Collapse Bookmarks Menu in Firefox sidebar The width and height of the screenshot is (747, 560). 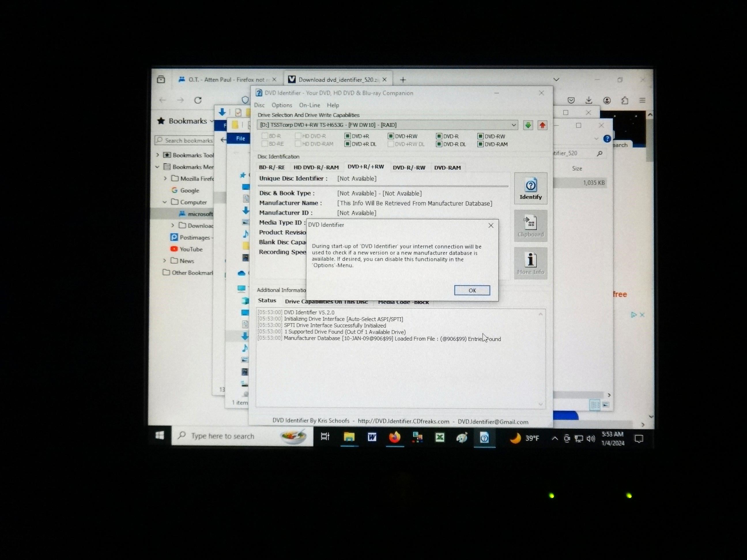(157, 167)
